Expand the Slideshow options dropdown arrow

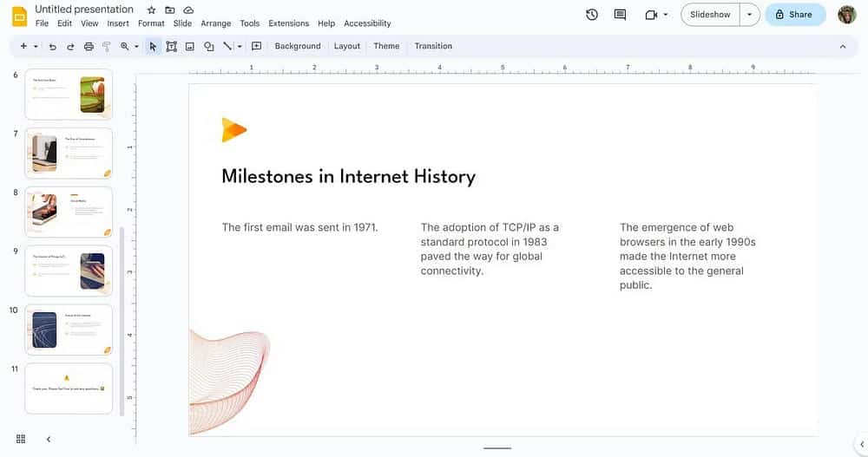tap(749, 14)
